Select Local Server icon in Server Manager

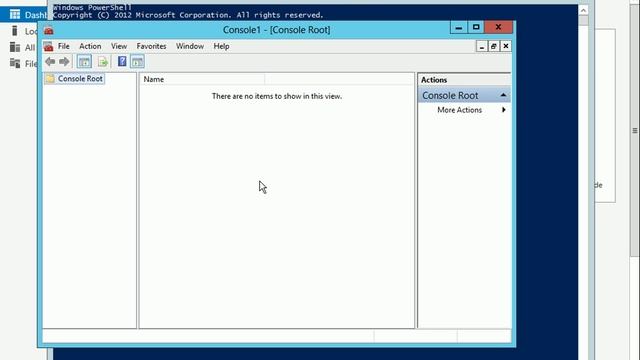(15, 31)
